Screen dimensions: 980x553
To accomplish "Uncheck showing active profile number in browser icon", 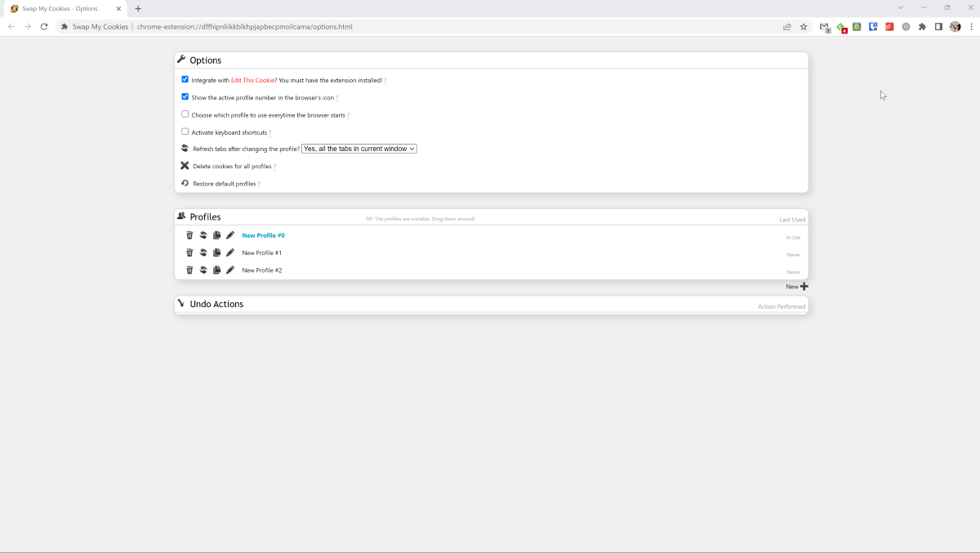I will point(185,96).
